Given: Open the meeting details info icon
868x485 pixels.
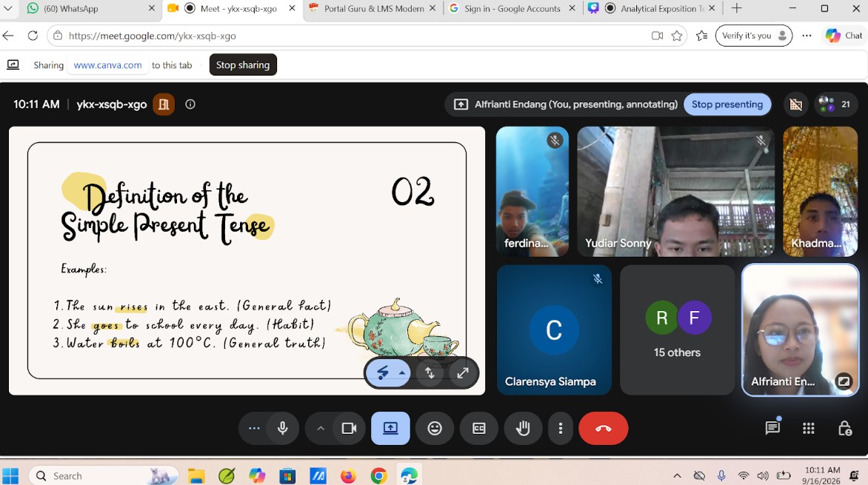Looking at the screenshot, I should point(190,104).
